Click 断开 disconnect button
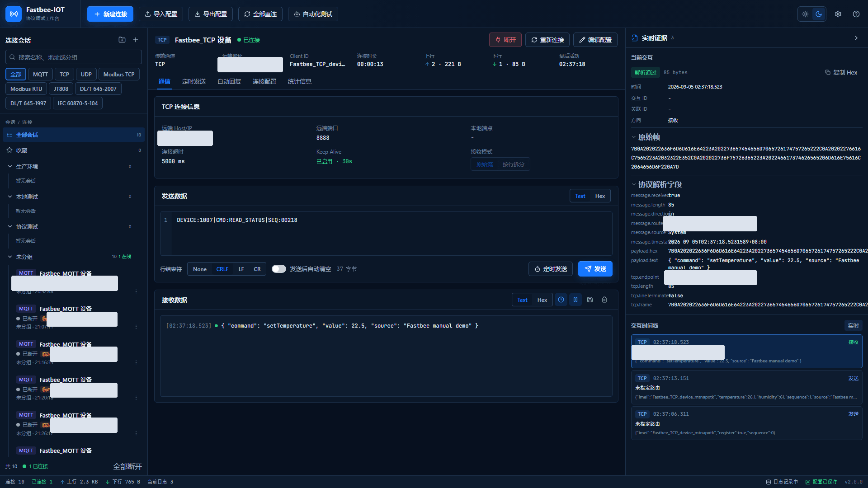The height and width of the screenshot is (488, 868). pyautogui.click(x=505, y=40)
